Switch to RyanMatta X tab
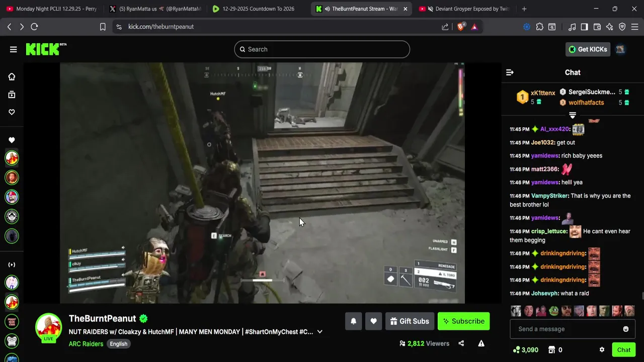Screen dimensions: 644x362 point(154,9)
